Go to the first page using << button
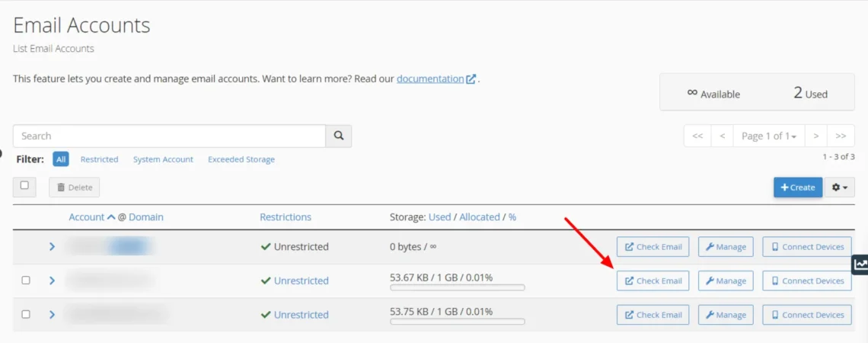The height and width of the screenshot is (343, 868). coord(697,136)
